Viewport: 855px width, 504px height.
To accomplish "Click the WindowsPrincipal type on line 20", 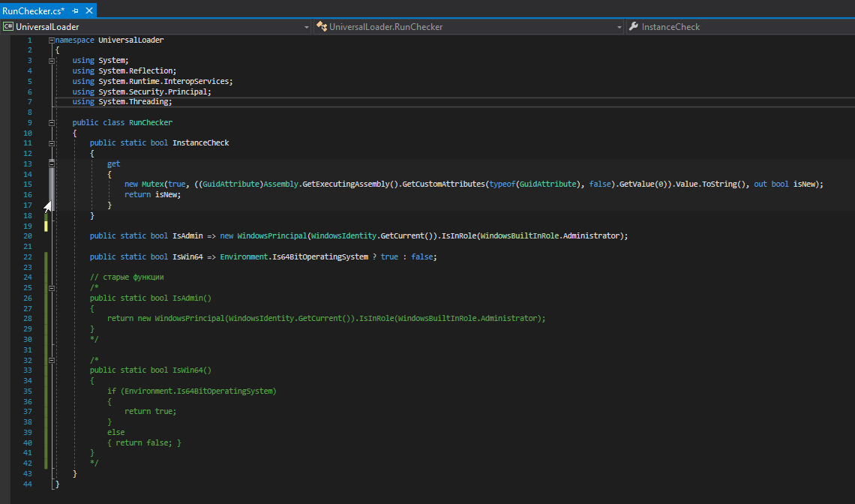I will pos(272,236).
